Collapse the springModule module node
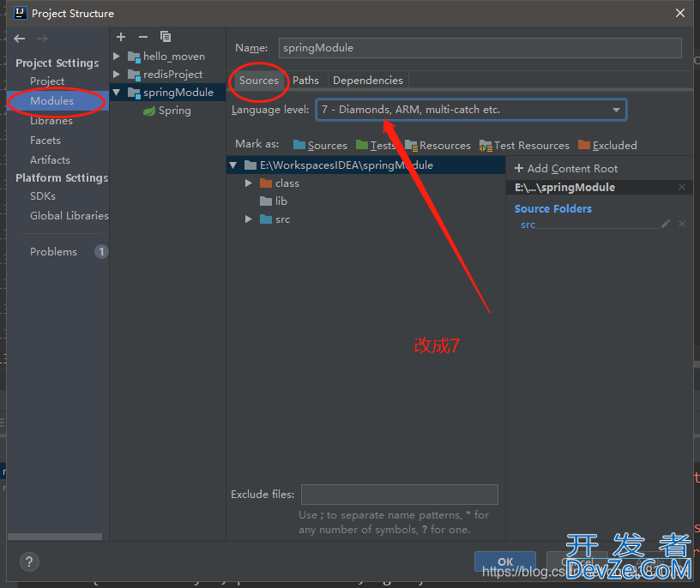This screenshot has height=588, width=700. [117, 93]
